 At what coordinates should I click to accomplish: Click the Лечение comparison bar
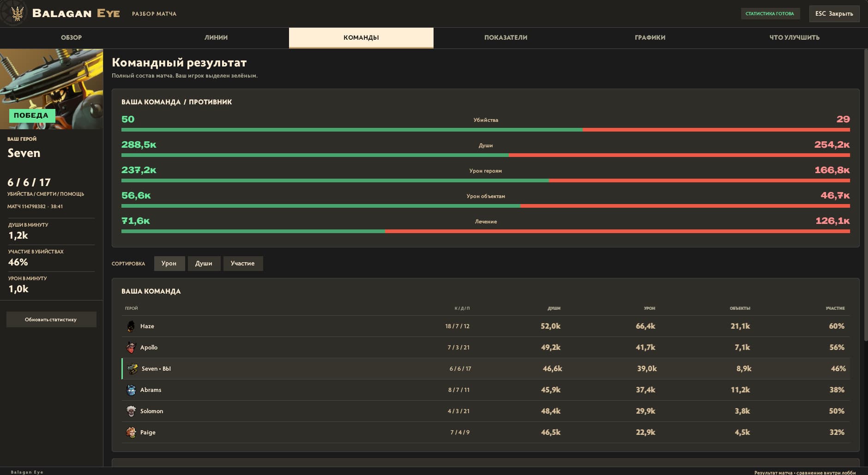pos(485,231)
